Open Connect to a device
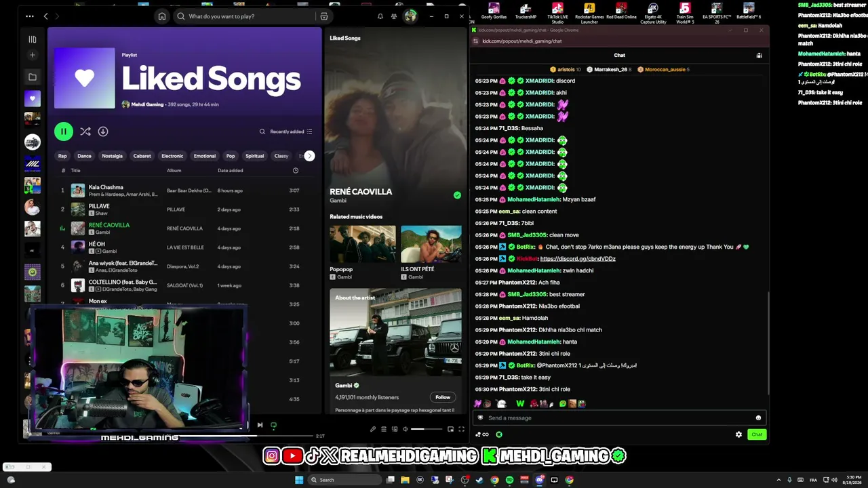This screenshot has width=868, height=488. coord(395,429)
